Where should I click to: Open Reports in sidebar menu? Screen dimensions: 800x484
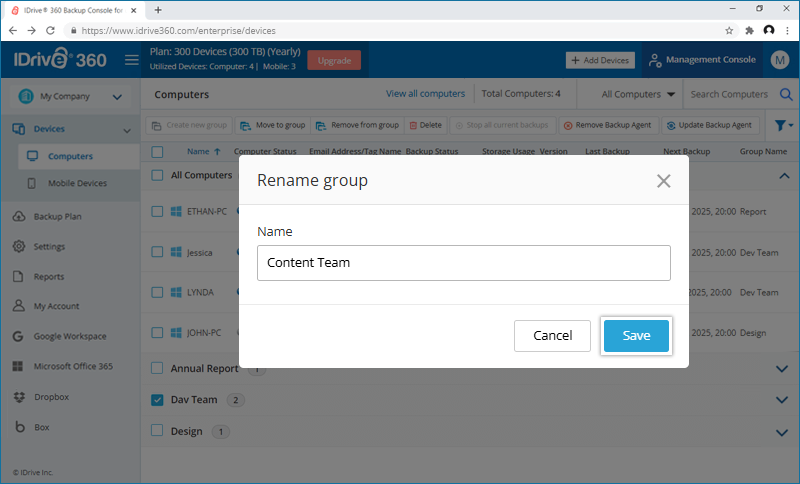tap(48, 277)
